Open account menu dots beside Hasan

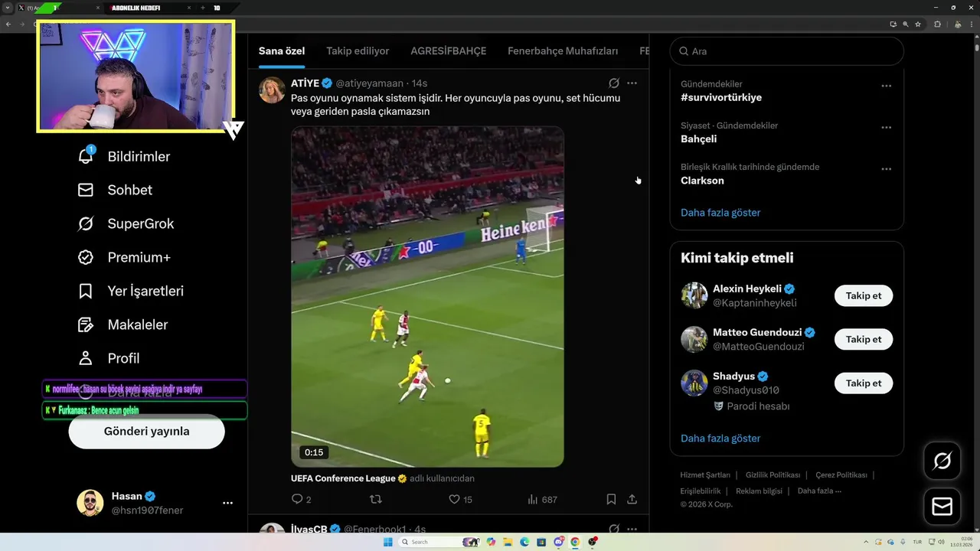pyautogui.click(x=227, y=503)
